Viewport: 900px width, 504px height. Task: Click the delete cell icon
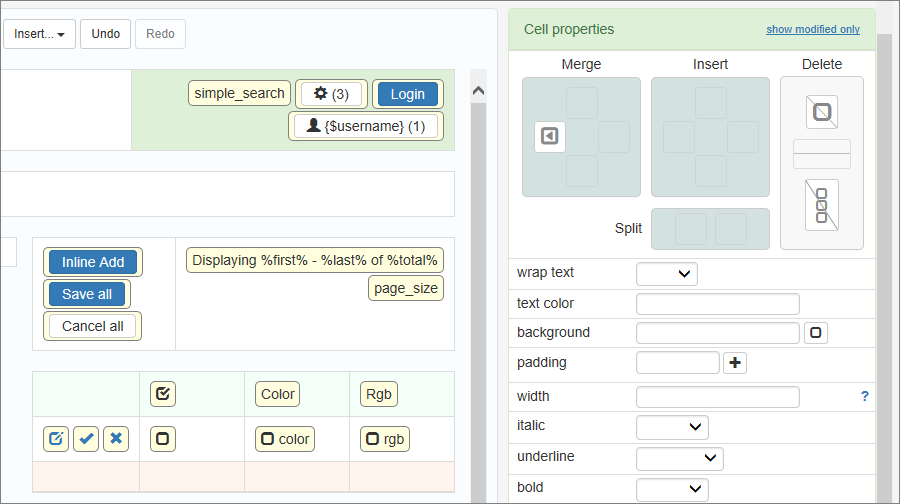[821, 112]
